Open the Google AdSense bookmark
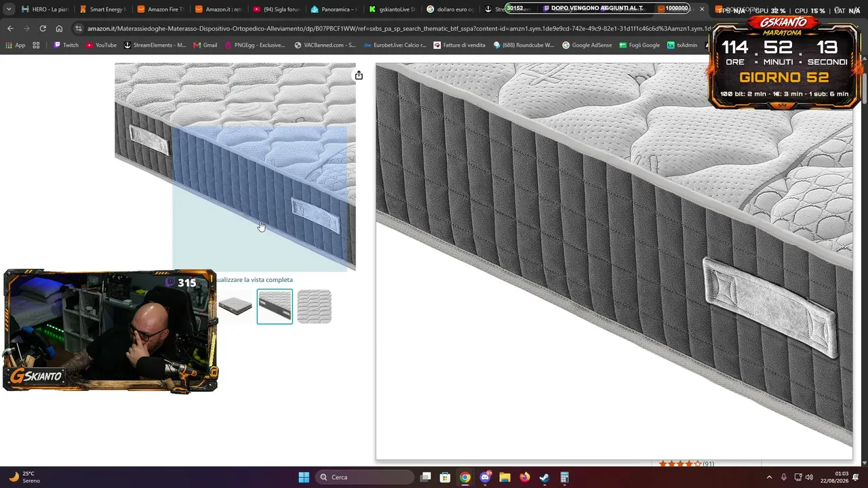Image resolution: width=868 pixels, height=488 pixels. (587, 45)
